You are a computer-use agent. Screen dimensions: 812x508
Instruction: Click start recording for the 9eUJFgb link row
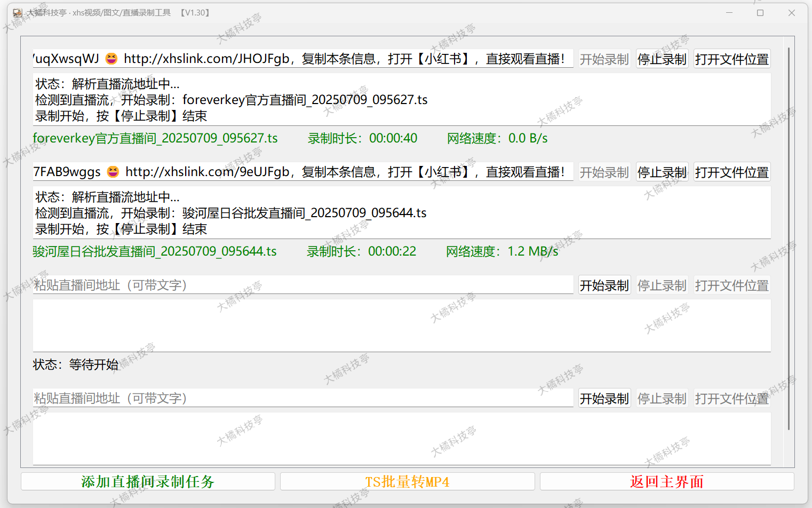click(x=604, y=172)
